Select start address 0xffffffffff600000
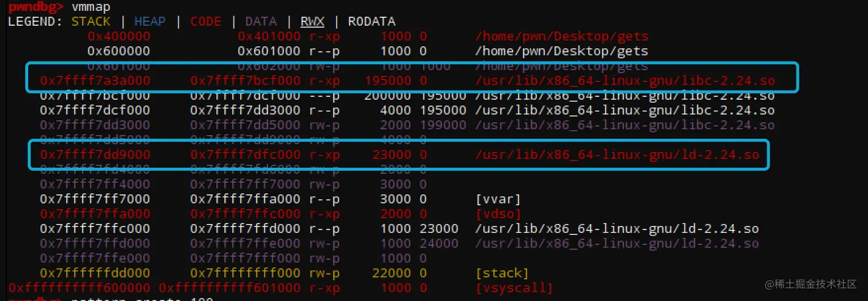The width and height of the screenshot is (868, 301). 79,288
